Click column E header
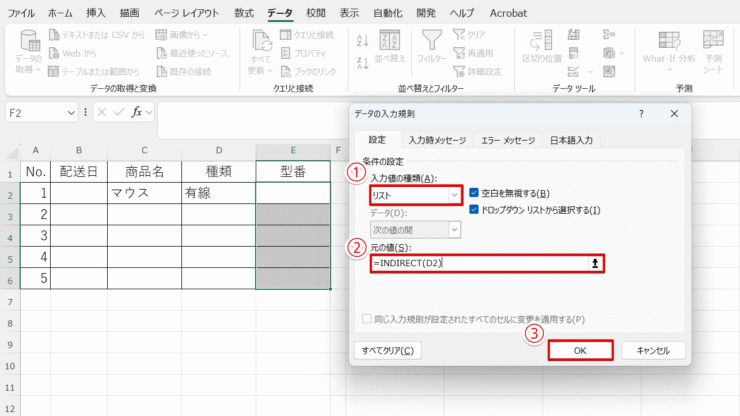The image size is (740, 416). tap(293, 150)
